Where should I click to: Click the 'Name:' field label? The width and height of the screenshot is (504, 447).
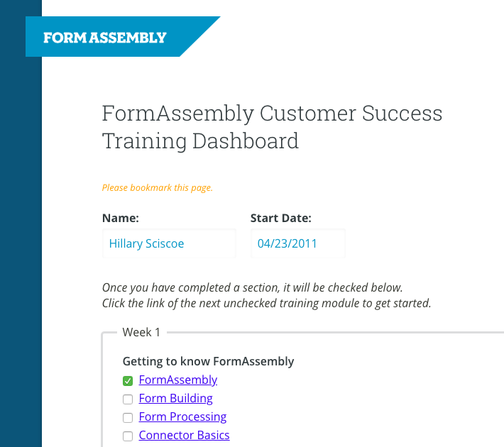(121, 219)
